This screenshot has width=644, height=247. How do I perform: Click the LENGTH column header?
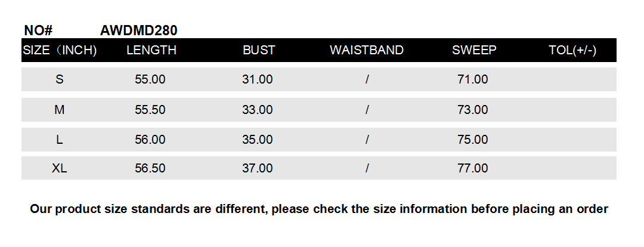pyautogui.click(x=151, y=50)
